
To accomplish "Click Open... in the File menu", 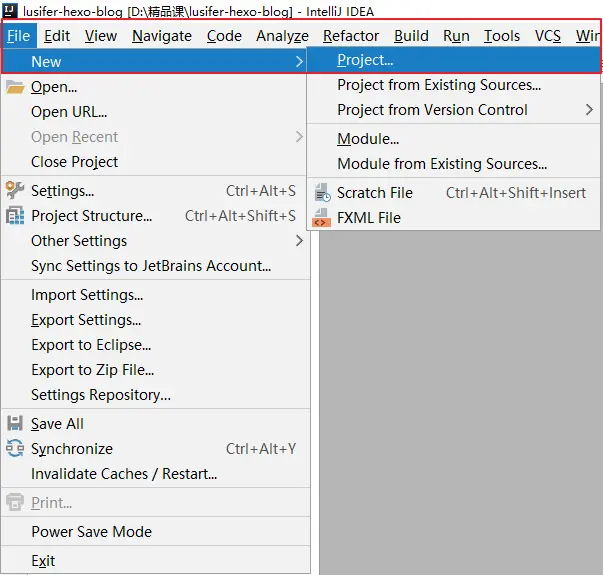I will (x=154, y=87).
